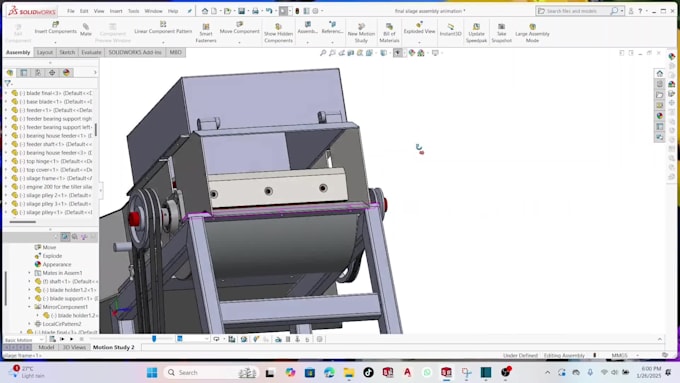Click the Insert Components tool icon

point(56,24)
